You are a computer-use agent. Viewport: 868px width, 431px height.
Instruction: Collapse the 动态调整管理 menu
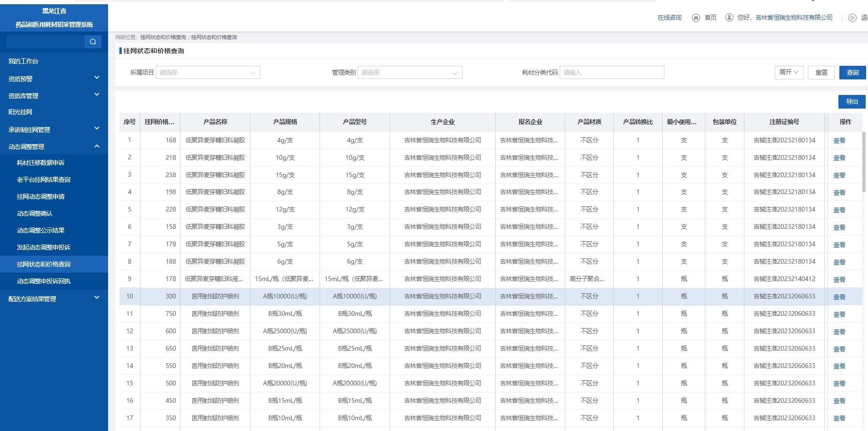(54, 146)
